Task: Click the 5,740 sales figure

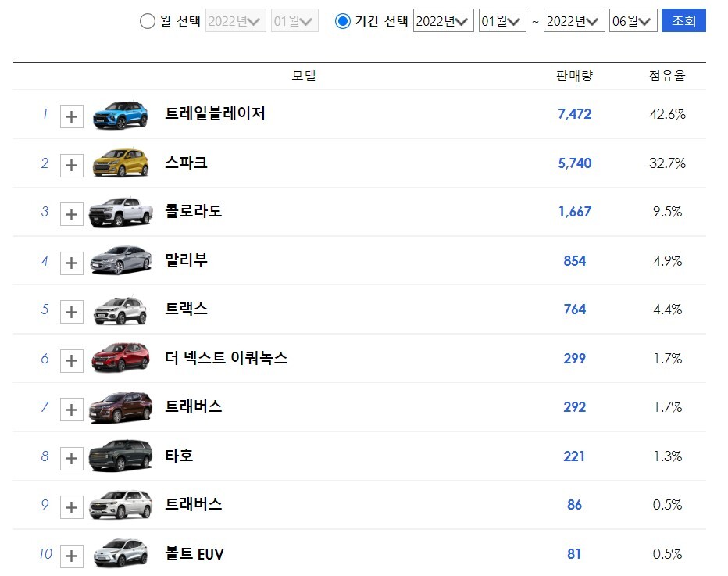Action: [574, 163]
